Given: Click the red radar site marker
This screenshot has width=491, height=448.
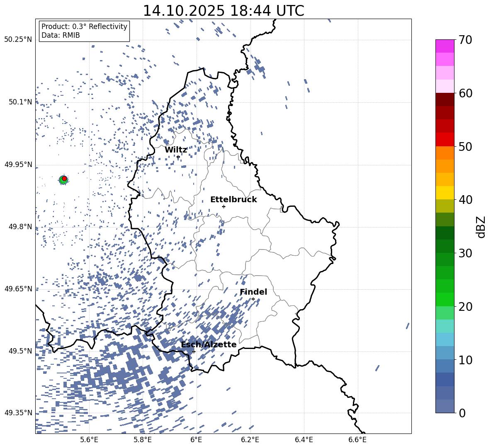Looking at the screenshot, I should tap(64, 179).
